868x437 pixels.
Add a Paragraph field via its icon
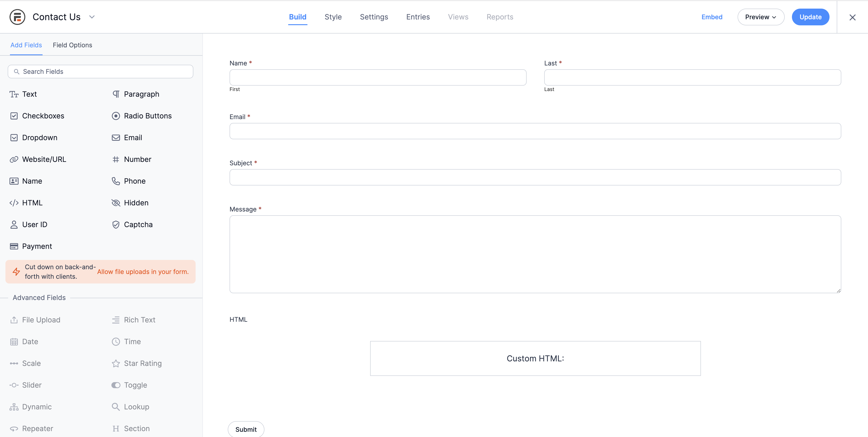[116, 94]
